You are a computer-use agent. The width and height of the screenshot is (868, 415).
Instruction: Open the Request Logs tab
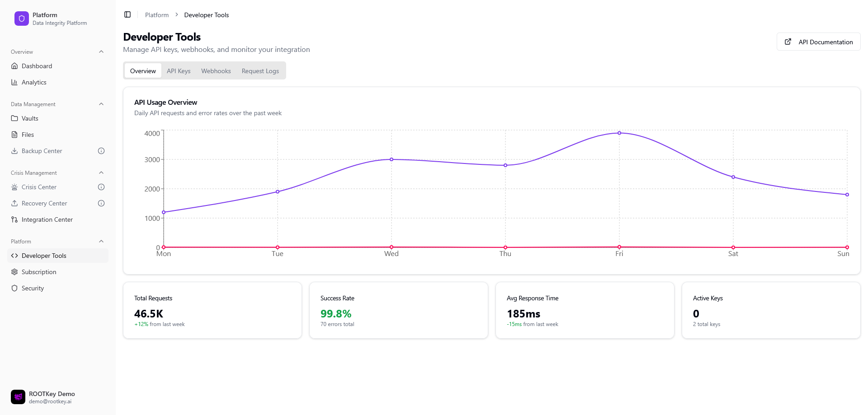click(x=260, y=71)
